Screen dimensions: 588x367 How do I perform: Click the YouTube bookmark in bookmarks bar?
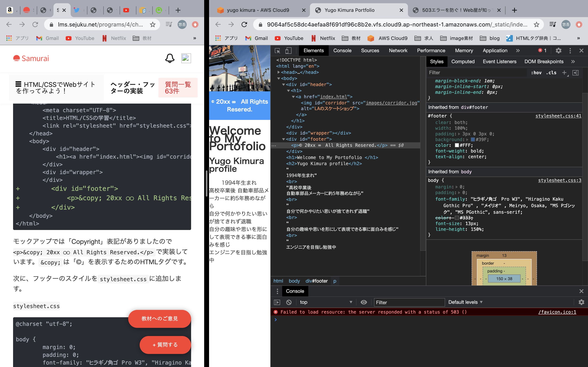(80, 38)
